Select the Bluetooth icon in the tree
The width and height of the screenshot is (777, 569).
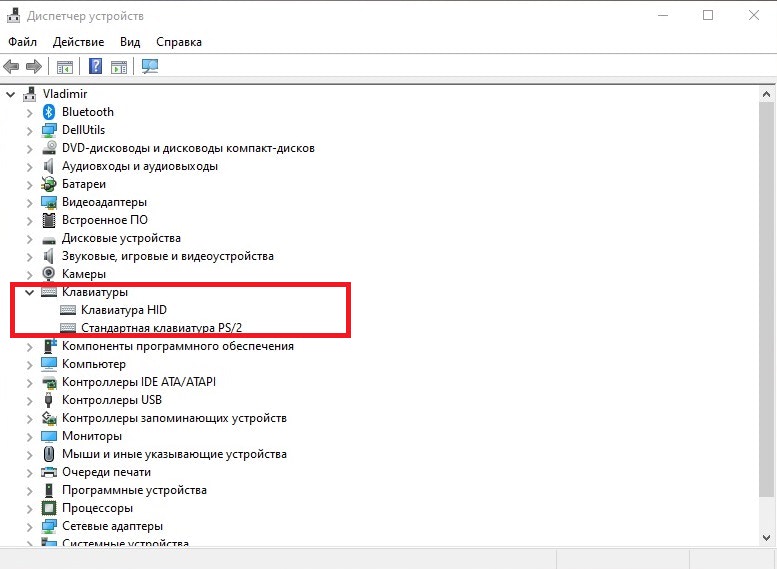point(49,112)
